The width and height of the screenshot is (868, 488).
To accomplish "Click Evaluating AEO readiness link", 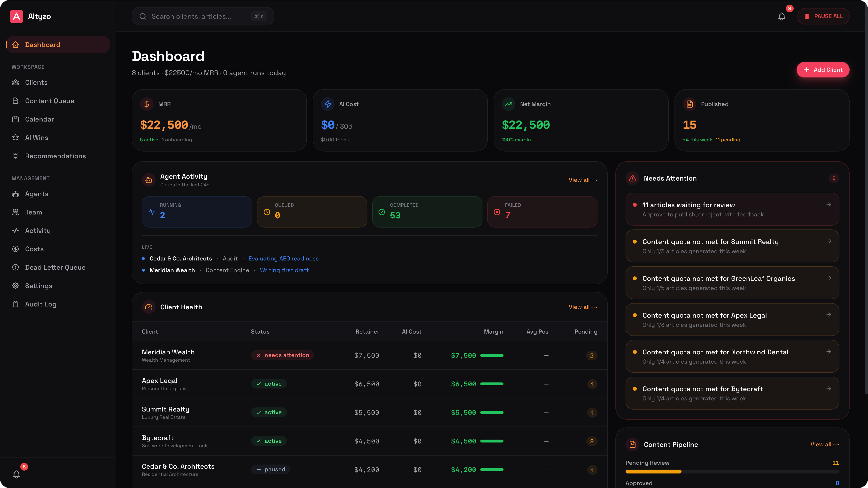I will pyautogui.click(x=283, y=258).
